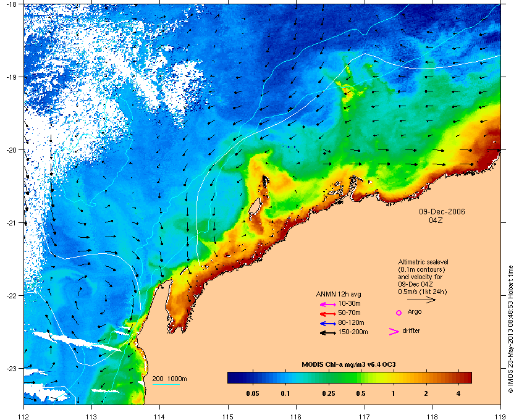Image resolution: width=519 pixels, height=420 pixels.
Task: Click the colorbar tick label 2
Action: click(426, 394)
